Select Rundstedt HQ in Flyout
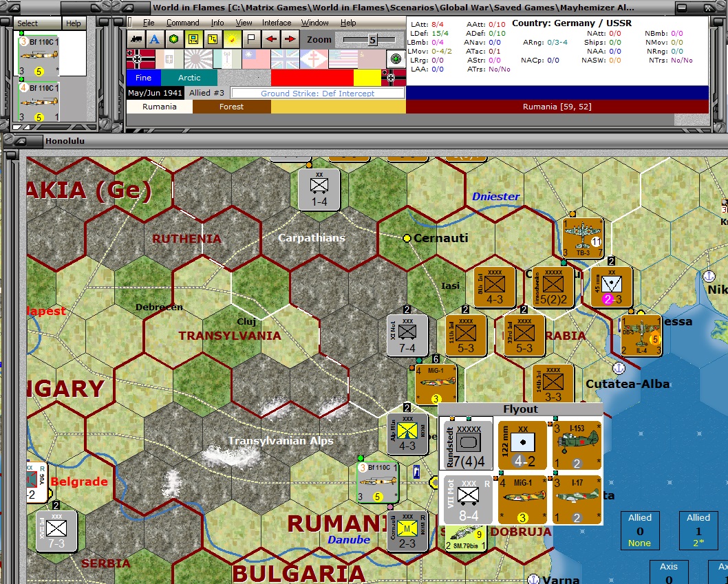Image resolution: width=728 pixels, height=584 pixels. pos(467,446)
